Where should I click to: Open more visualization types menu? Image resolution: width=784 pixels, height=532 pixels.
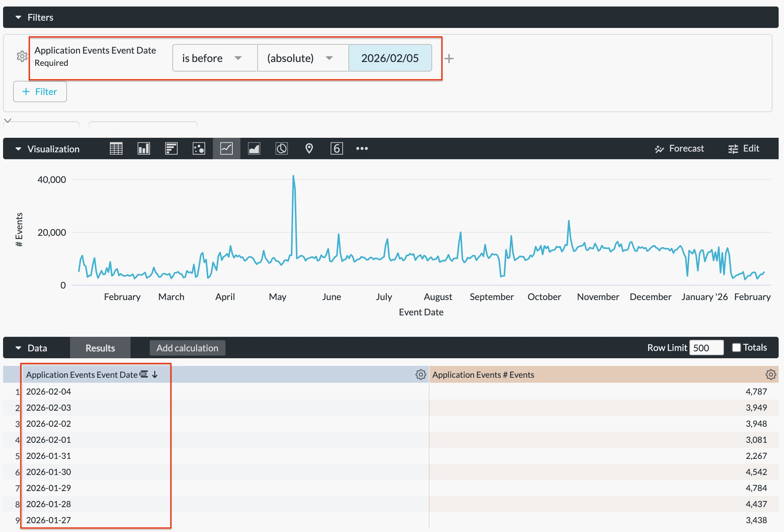362,149
